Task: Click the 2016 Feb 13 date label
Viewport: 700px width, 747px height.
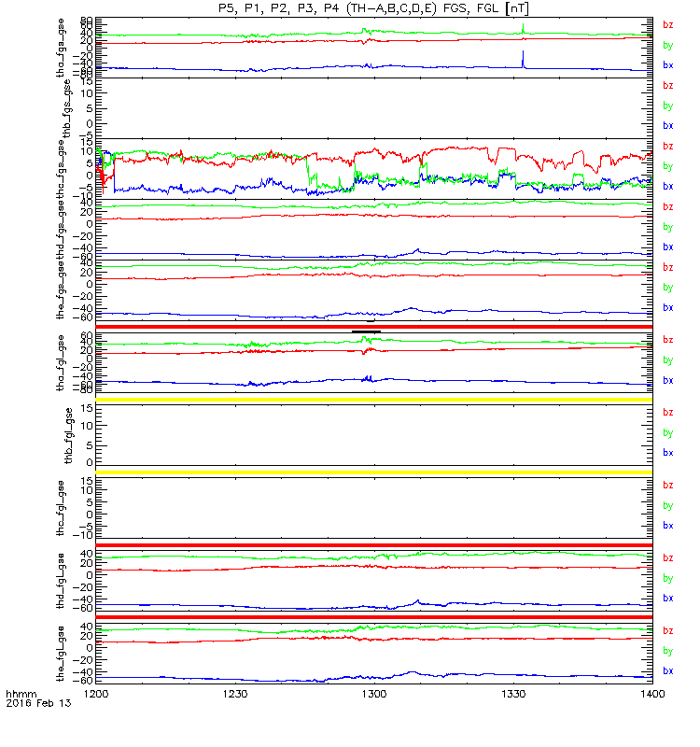Action: [38, 703]
